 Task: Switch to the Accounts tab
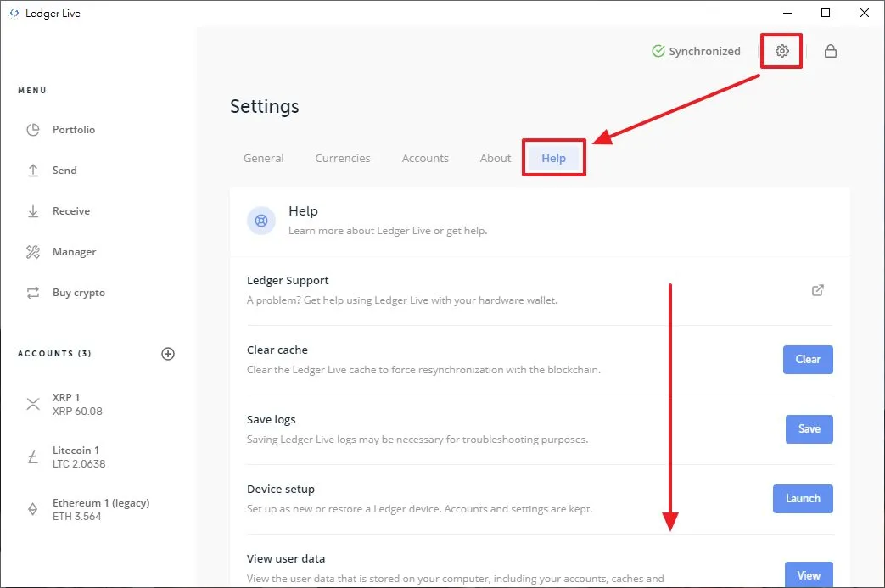pos(425,158)
